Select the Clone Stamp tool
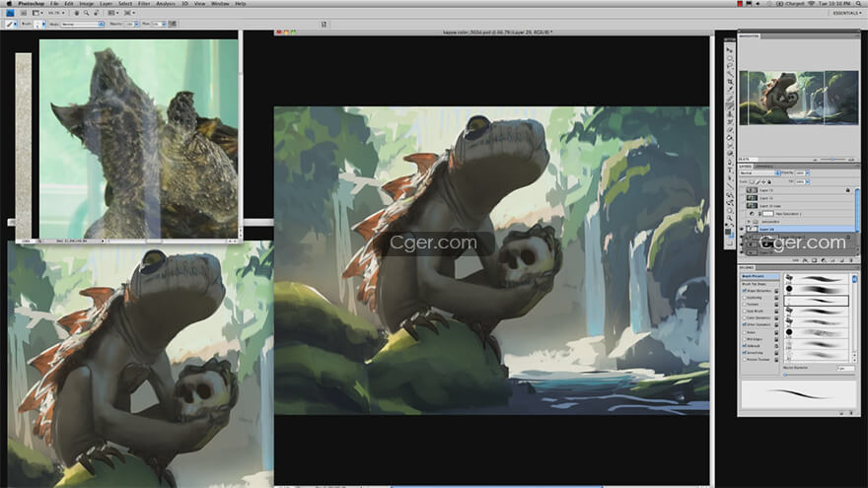 coord(730,114)
